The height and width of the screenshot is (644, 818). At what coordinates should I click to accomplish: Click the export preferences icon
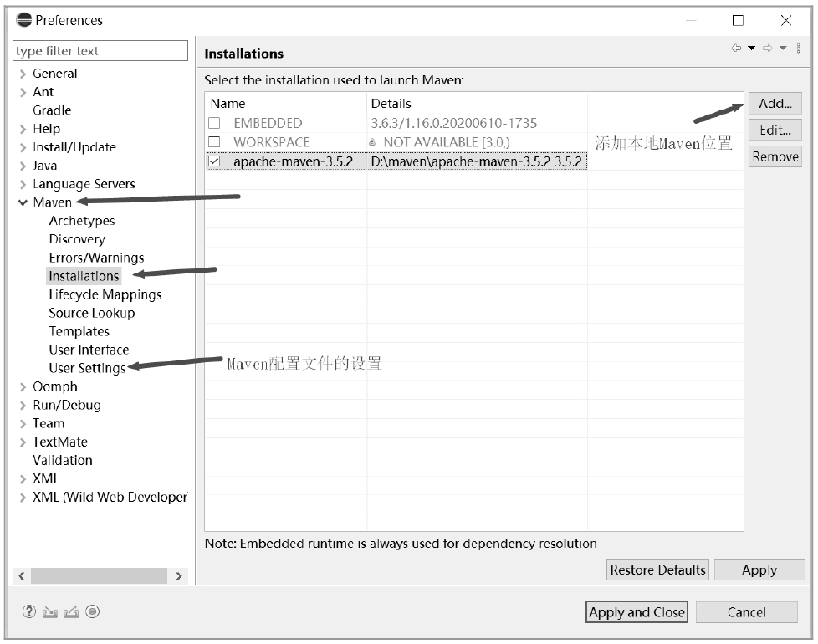click(71, 612)
